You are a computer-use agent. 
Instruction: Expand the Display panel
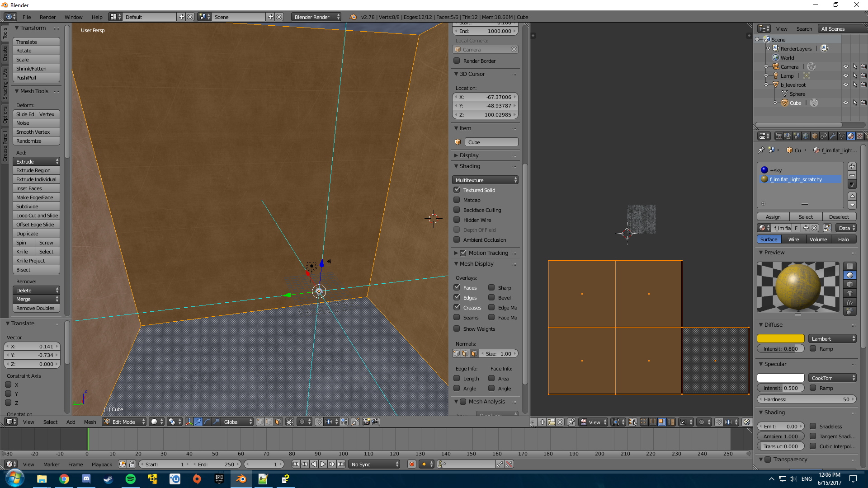[469, 155]
